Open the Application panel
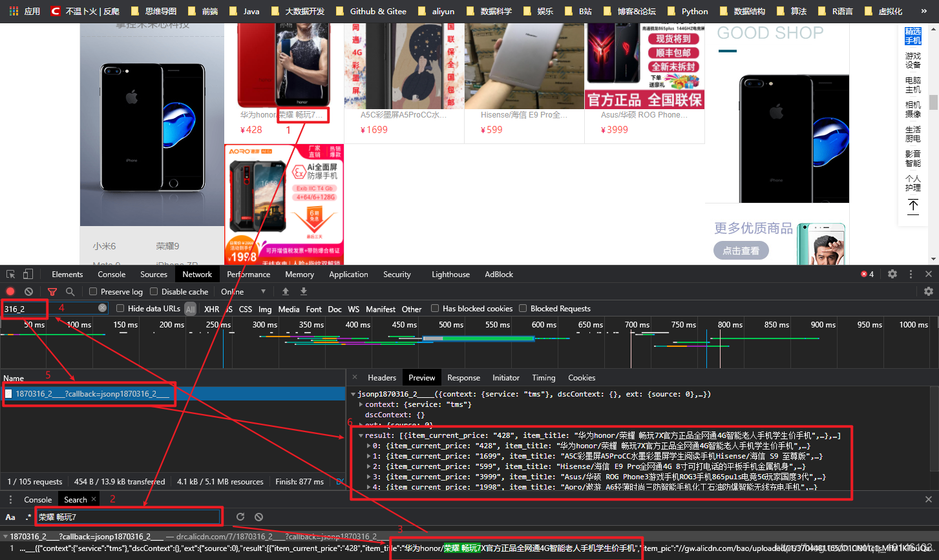Screen dimensions: 939x560 [348, 274]
